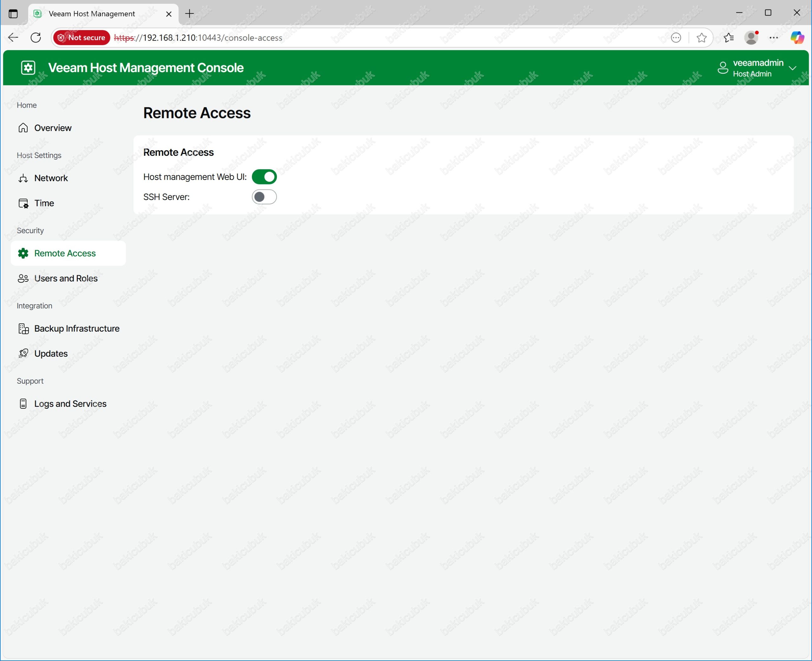Open the Logs and Services document icon
812x661 pixels.
[23, 404]
